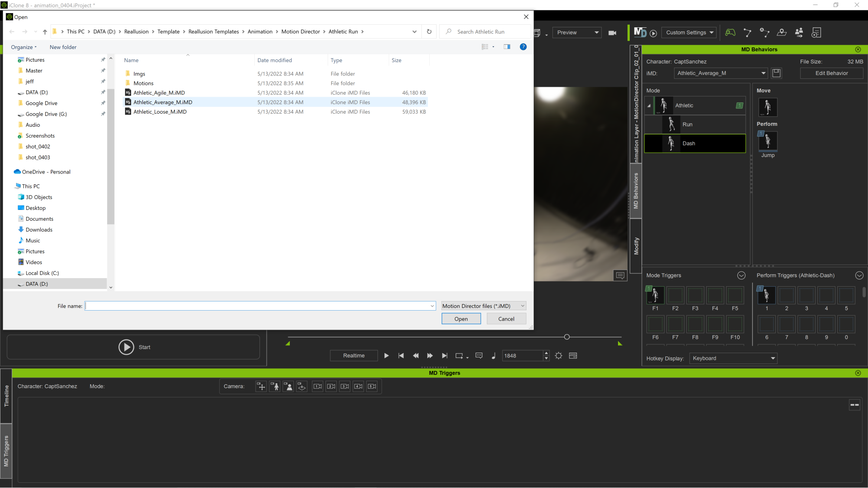Click New folder in Open dialog

(63, 47)
